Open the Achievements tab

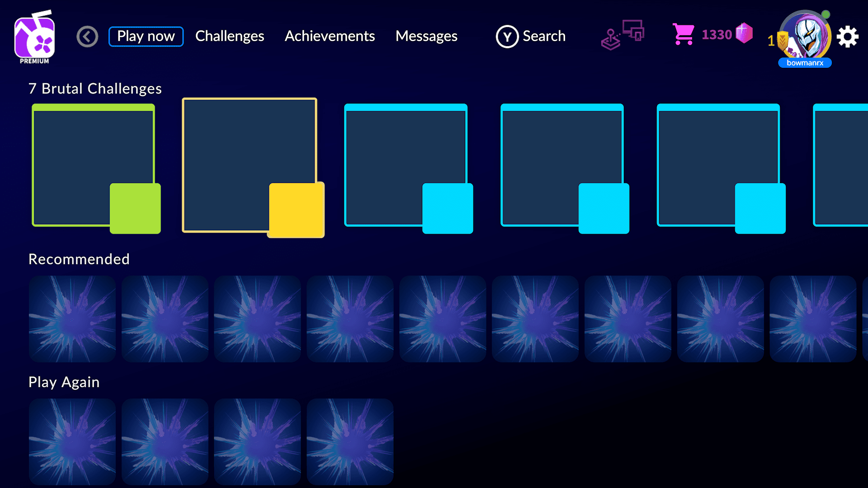pos(330,36)
